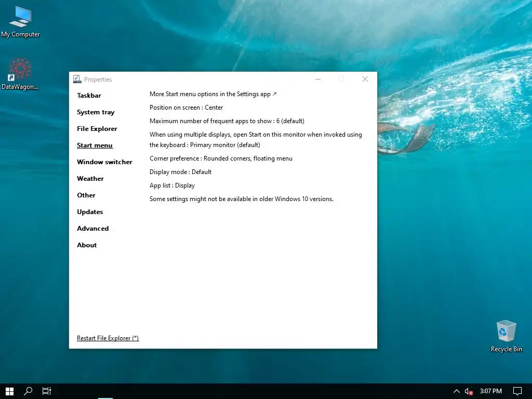532x399 pixels.
Task: Select the Start menu section
Action: click(x=95, y=145)
